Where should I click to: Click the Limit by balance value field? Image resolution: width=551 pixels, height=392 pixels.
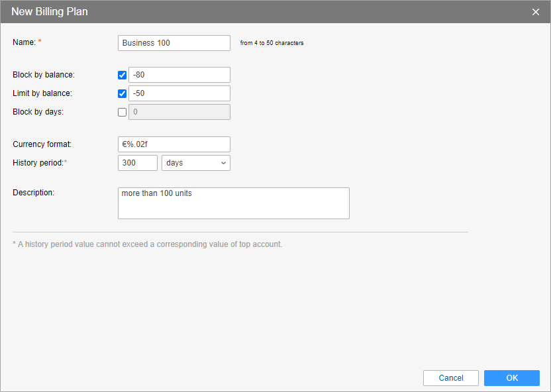(x=179, y=93)
